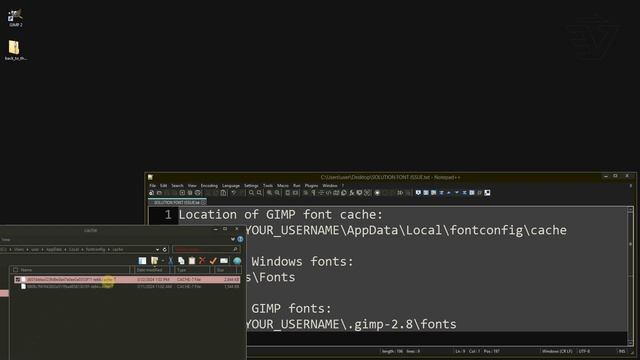Viewport: 640px width, 360px height.
Task: Open the Plugins menu in Notepad++
Action: (311, 186)
